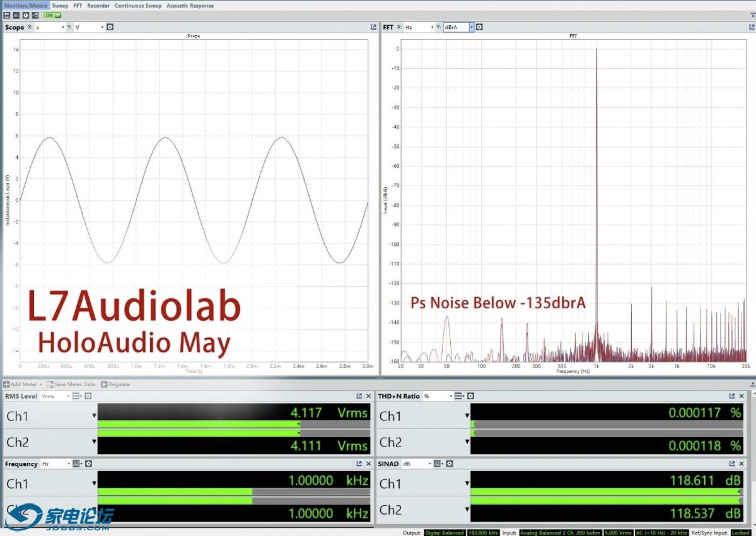Pop out the Scope graph window

(373, 27)
